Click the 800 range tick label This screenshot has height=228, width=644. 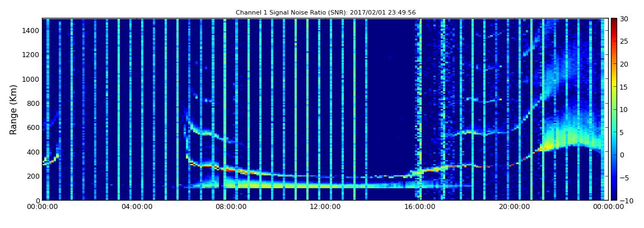[33, 104]
